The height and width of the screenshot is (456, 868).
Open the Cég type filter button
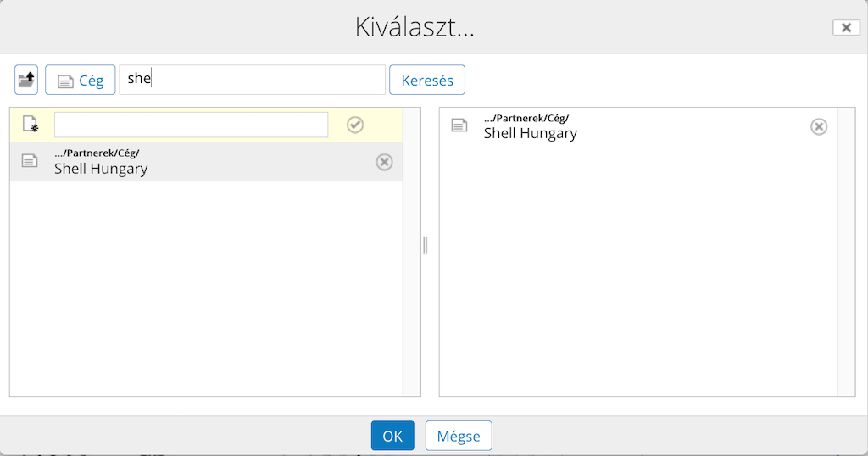81,80
